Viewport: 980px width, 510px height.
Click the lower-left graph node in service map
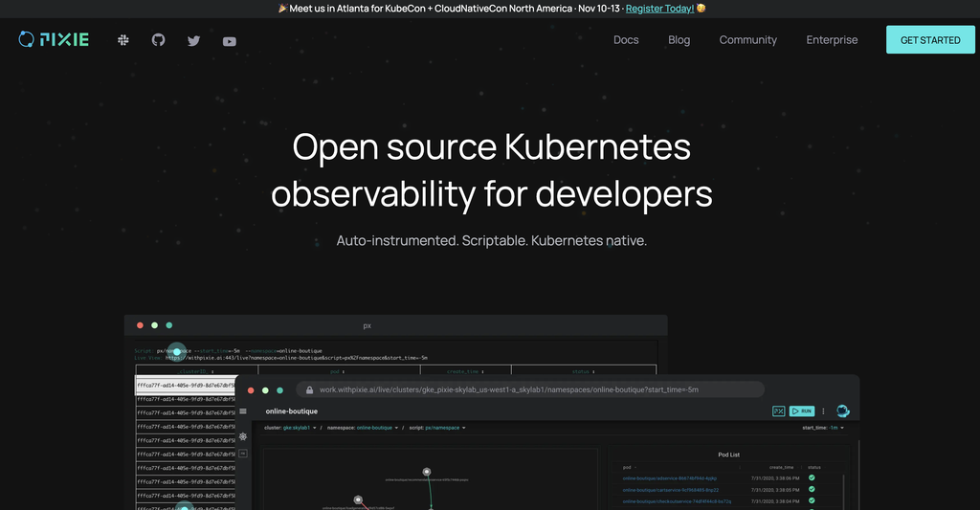358,500
